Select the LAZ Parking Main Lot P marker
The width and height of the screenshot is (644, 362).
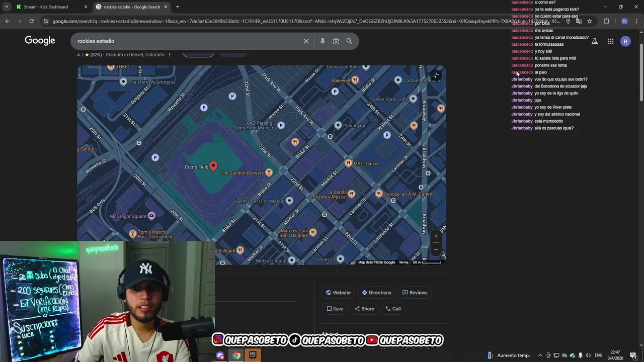click(281, 125)
